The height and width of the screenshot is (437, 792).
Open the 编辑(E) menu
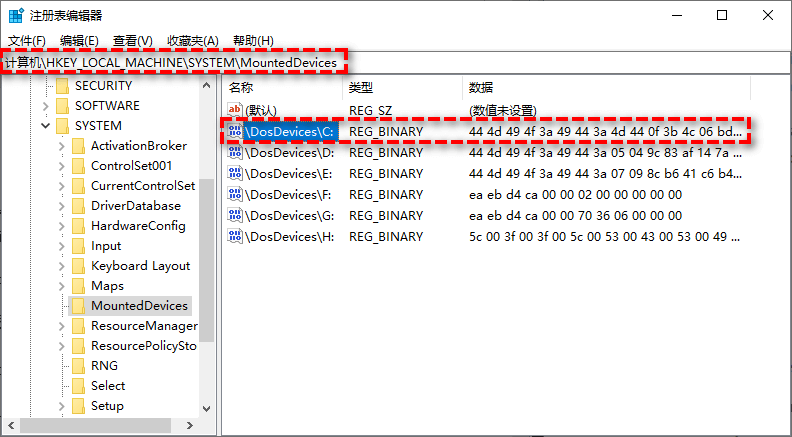click(79, 41)
